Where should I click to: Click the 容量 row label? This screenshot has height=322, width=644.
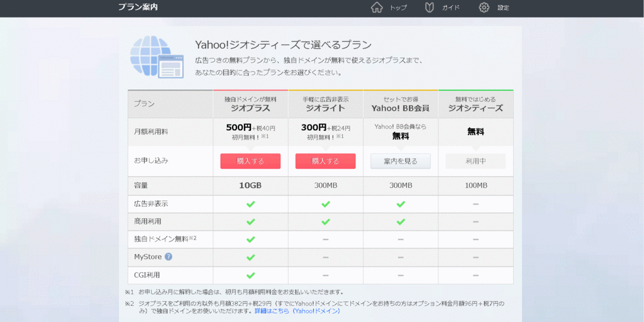[x=141, y=186]
